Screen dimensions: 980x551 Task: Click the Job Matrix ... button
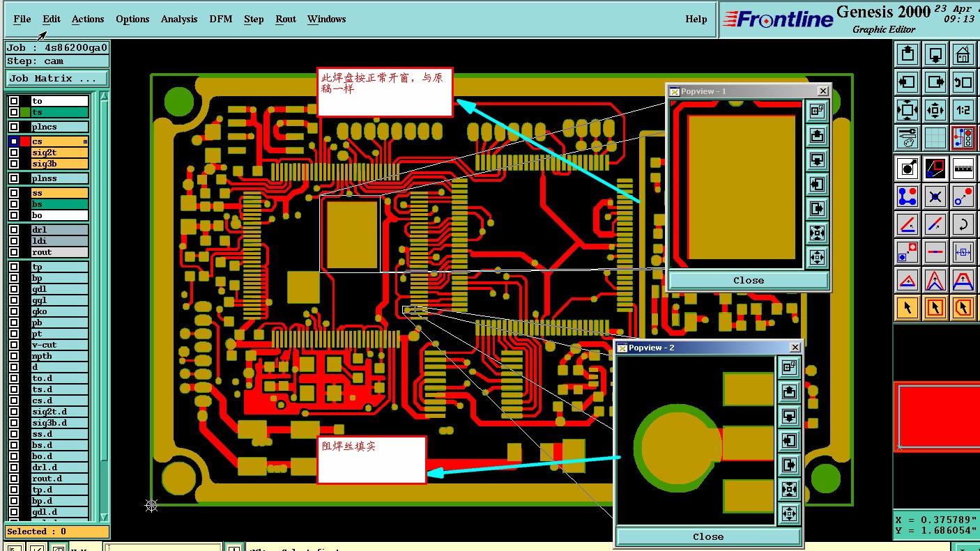pyautogui.click(x=57, y=78)
